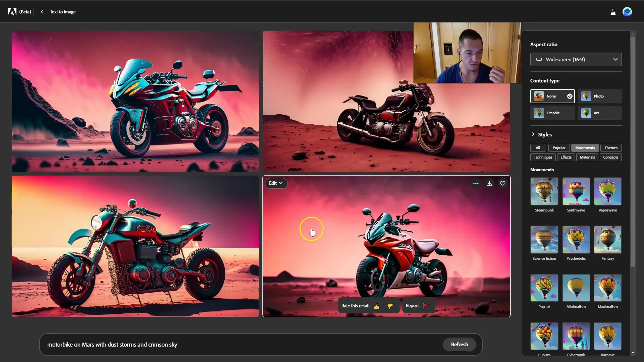Viewport: 644px width, 362px height.
Task: Switch to the Materials styles tab
Action: (587, 157)
